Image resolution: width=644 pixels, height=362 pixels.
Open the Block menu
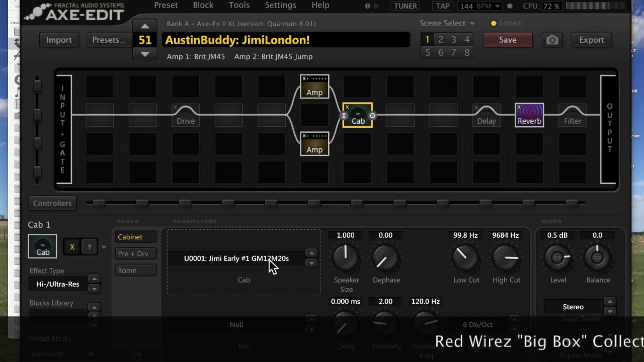tap(203, 5)
